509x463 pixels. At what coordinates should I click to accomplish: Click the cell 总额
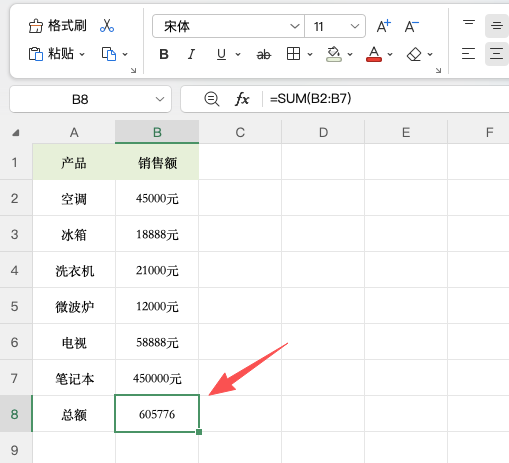click(x=74, y=414)
